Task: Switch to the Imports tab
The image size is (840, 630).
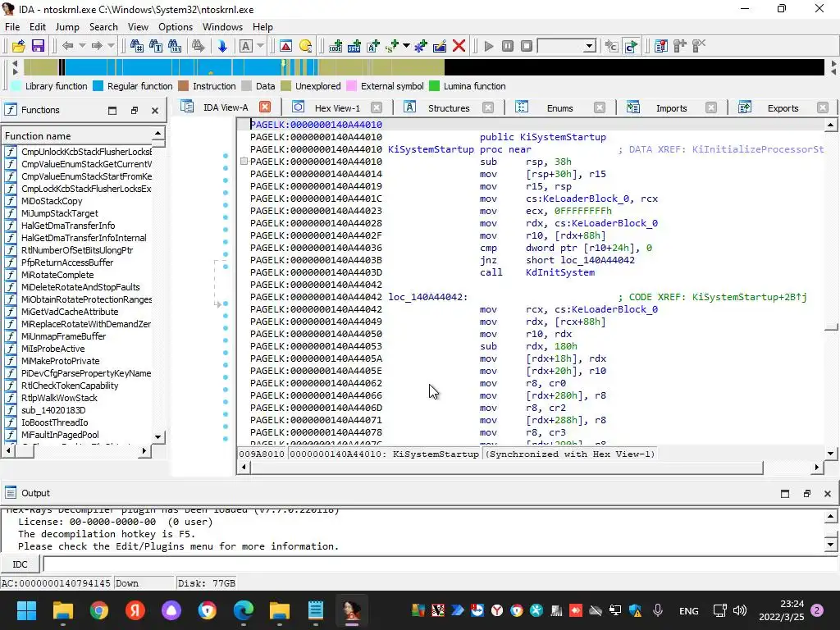Action: (x=671, y=107)
